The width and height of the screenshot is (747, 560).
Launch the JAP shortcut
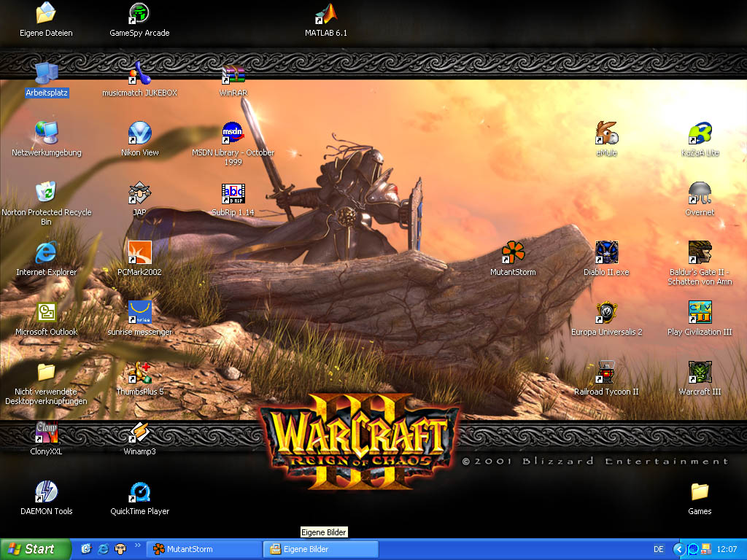(x=139, y=192)
